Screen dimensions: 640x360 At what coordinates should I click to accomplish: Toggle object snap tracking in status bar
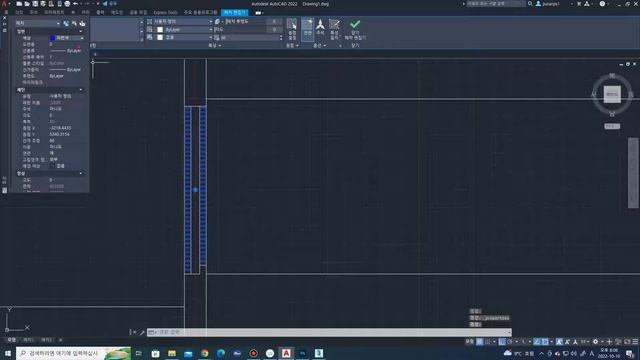coord(537,342)
